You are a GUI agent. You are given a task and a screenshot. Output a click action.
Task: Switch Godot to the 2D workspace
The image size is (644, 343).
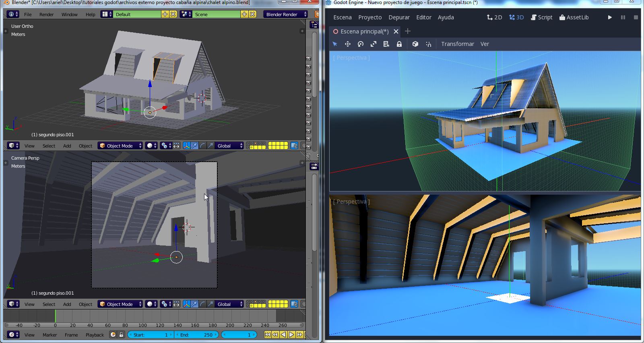[x=494, y=17]
